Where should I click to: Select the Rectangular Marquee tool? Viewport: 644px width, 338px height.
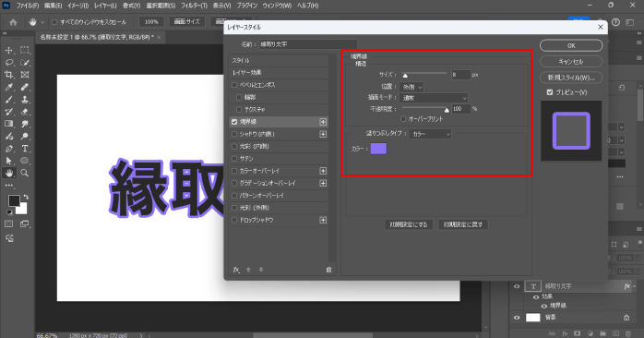coord(25,50)
